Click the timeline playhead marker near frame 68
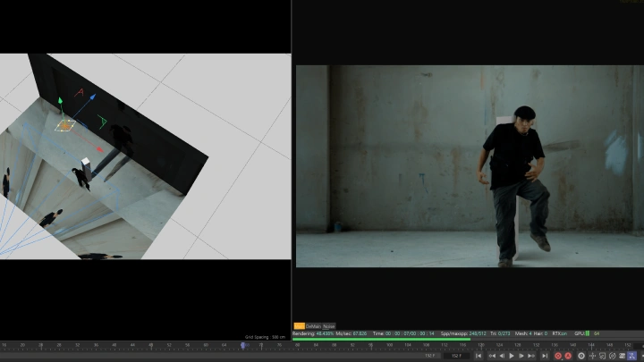644x362 pixels. 243,345
